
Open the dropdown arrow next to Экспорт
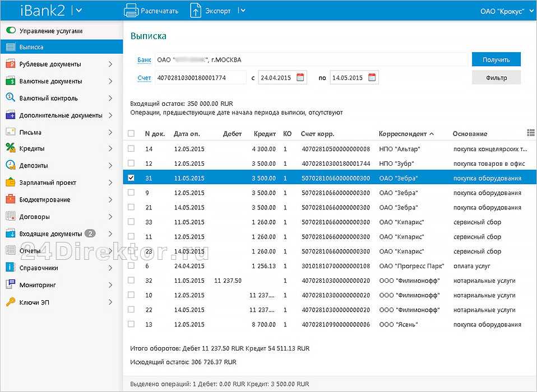241,10
